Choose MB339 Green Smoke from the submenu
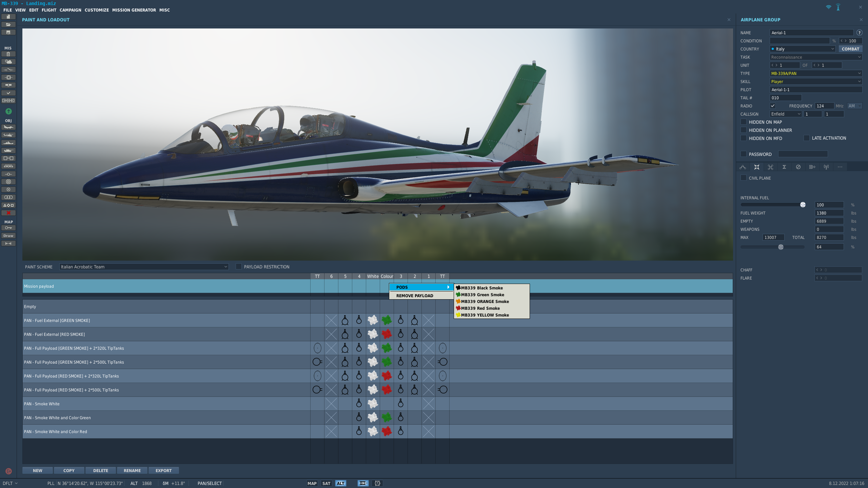The image size is (868, 488). click(482, 294)
